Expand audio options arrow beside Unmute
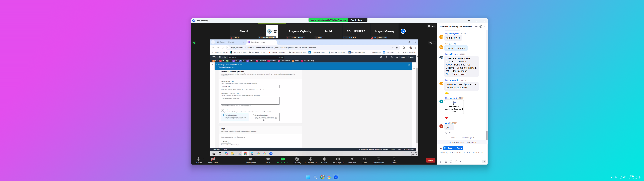 click(204, 159)
